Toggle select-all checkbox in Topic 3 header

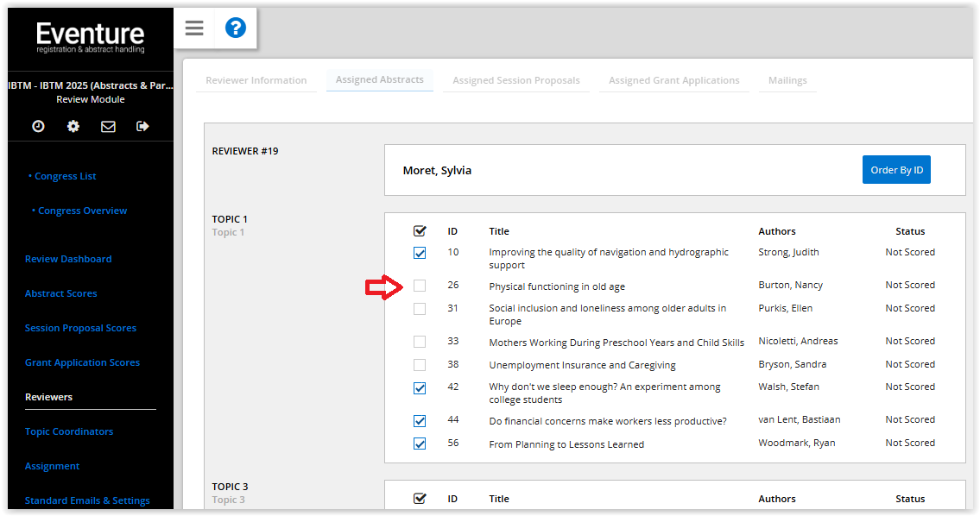(420, 499)
